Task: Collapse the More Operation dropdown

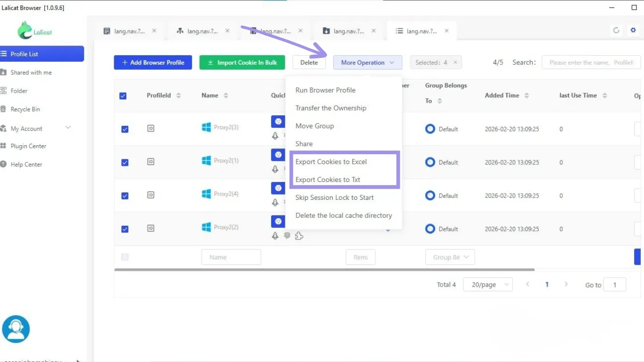Action: [367, 63]
